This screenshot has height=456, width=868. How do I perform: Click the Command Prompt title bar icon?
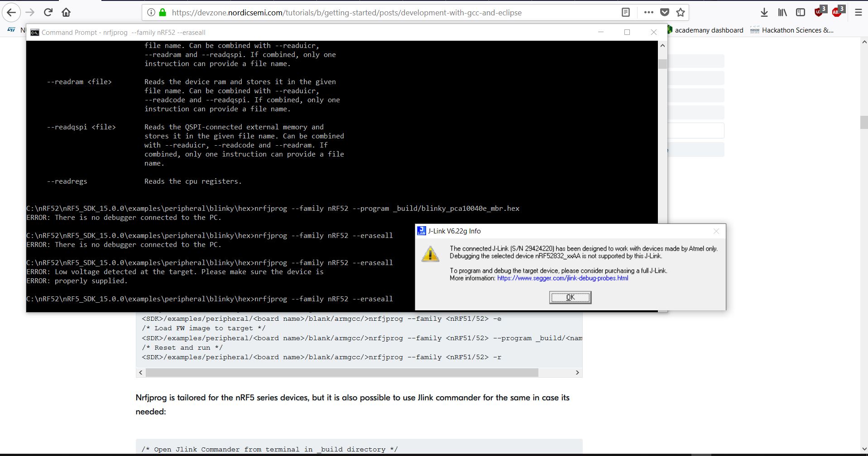[x=34, y=32]
